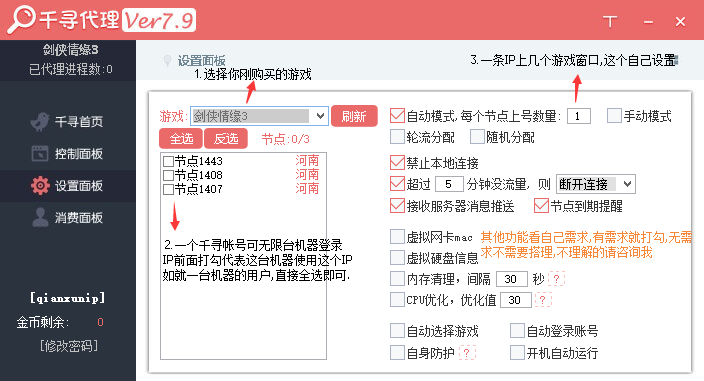
Task: Click the person icon for 消费面板
Action: point(40,217)
